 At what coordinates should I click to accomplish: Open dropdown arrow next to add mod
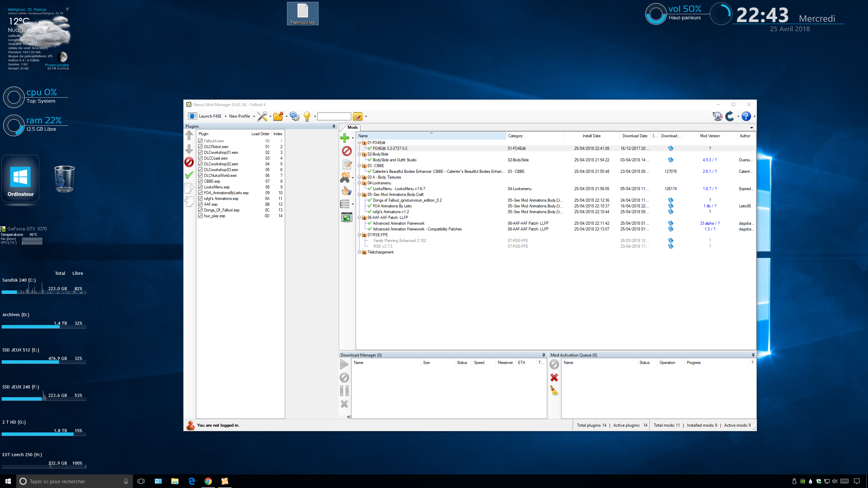[353, 138]
